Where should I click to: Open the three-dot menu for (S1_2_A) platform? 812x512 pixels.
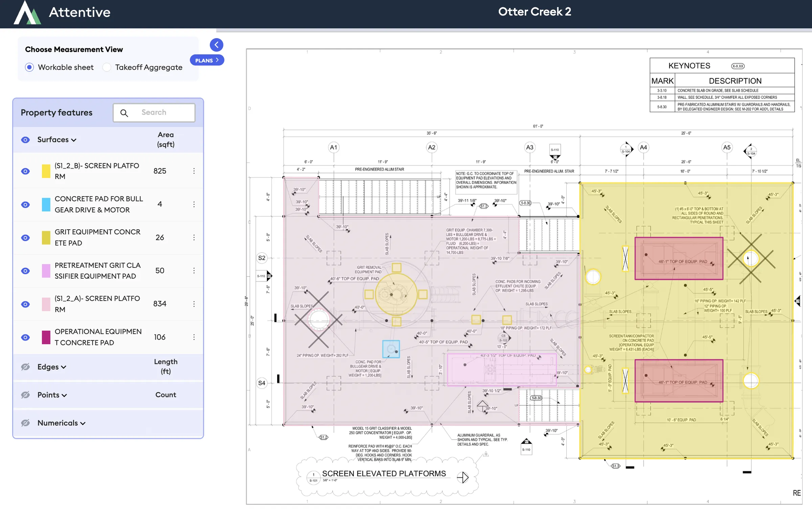[194, 304]
